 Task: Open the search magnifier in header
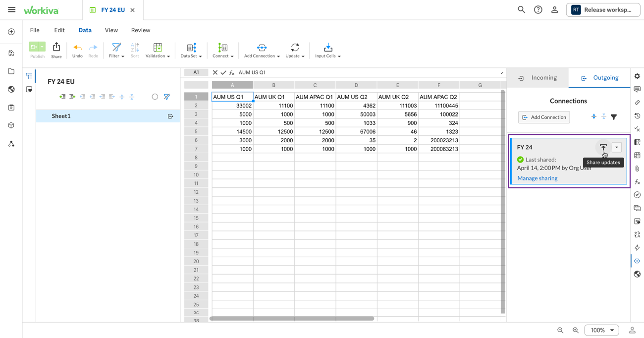click(x=521, y=10)
